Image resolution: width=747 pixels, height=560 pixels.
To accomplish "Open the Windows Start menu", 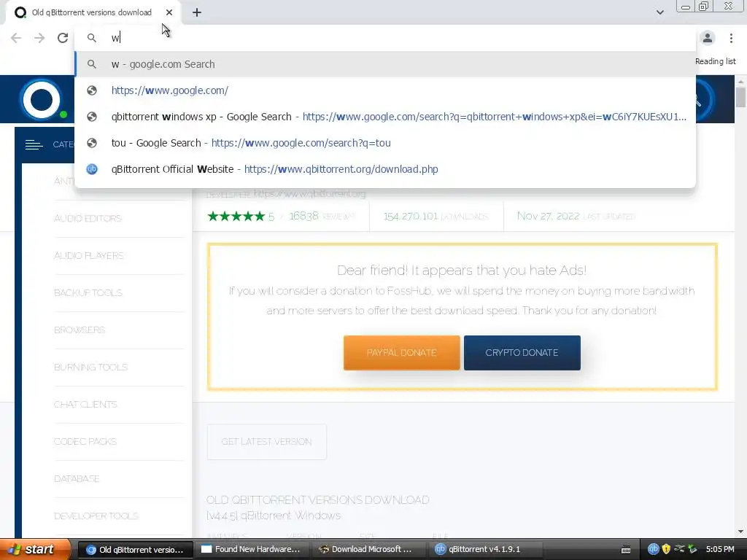I will point(35,549).
